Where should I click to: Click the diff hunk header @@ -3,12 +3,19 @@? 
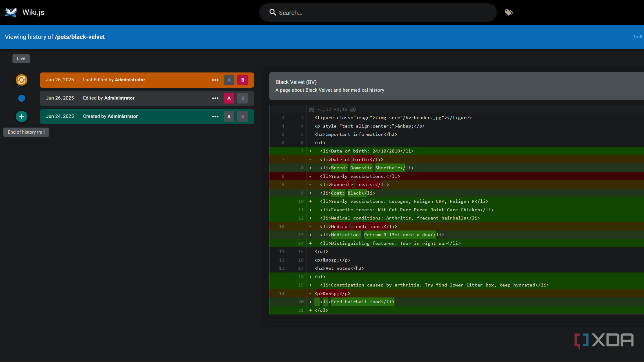(332, 109)
